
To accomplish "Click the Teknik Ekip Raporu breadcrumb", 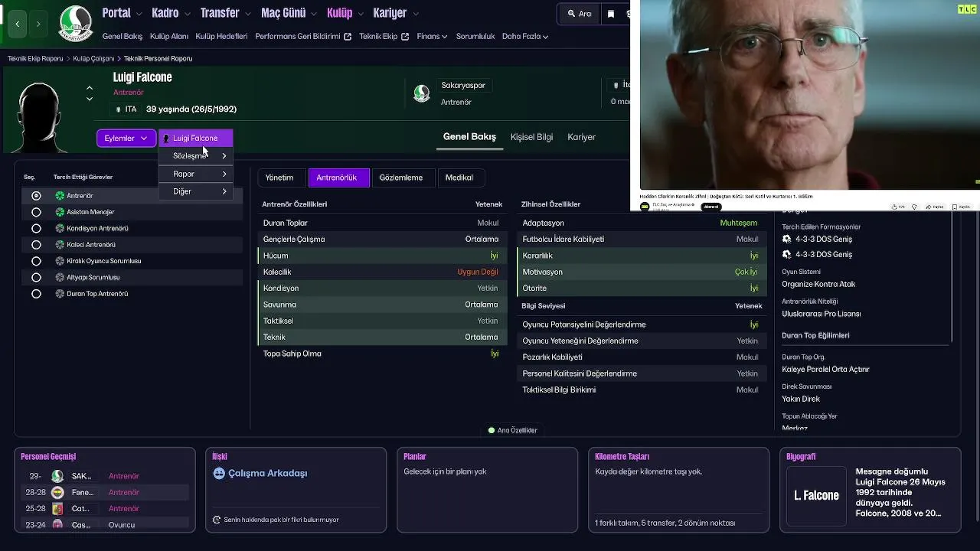I will pos(35,59).
